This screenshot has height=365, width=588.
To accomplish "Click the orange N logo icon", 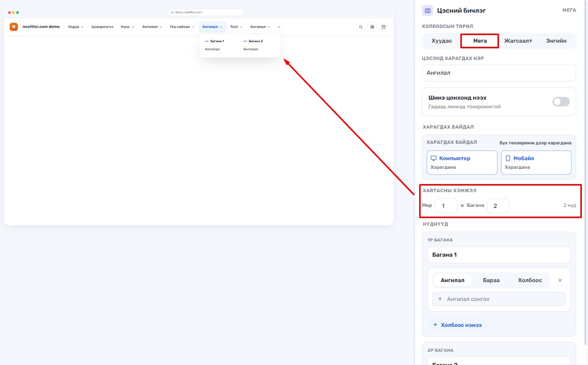I will pos(14,26).
